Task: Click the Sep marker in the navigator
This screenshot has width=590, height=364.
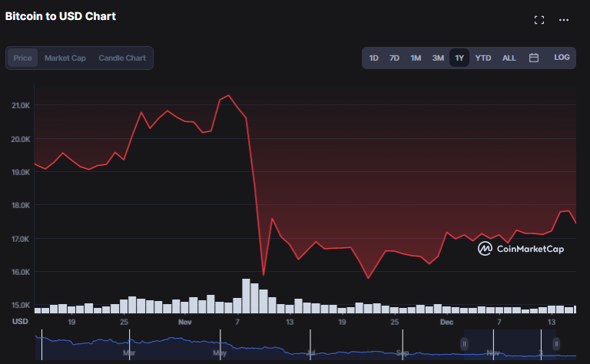Action: (x=403, y=352)
